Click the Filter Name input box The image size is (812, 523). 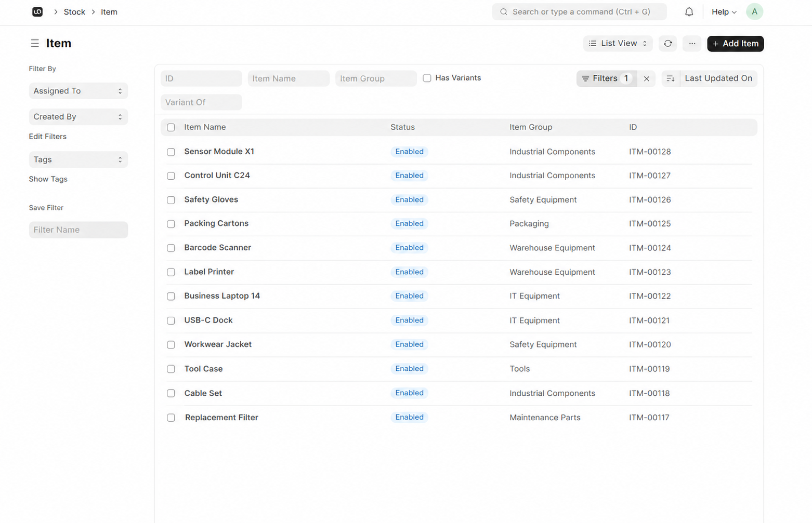click(x=78, y=230)
